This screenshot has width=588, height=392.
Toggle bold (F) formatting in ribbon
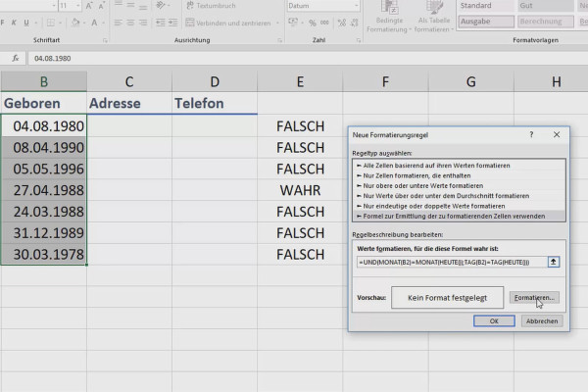(x=3, y=23)
